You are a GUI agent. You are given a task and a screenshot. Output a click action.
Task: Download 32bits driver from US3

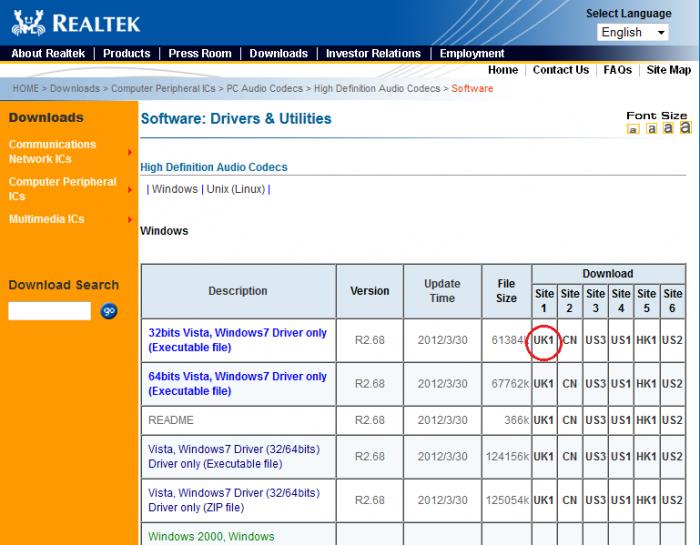[x=595, y=340]
